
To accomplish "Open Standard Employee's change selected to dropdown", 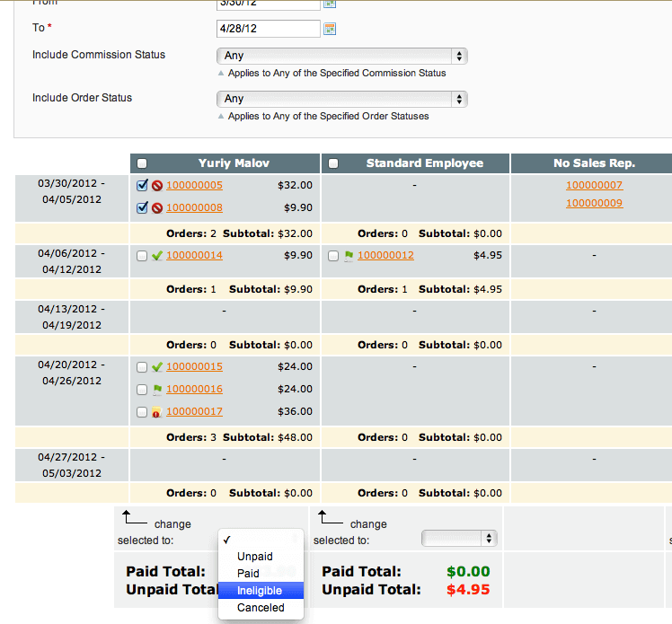I will pyautogui.click(x=459, y=538).
